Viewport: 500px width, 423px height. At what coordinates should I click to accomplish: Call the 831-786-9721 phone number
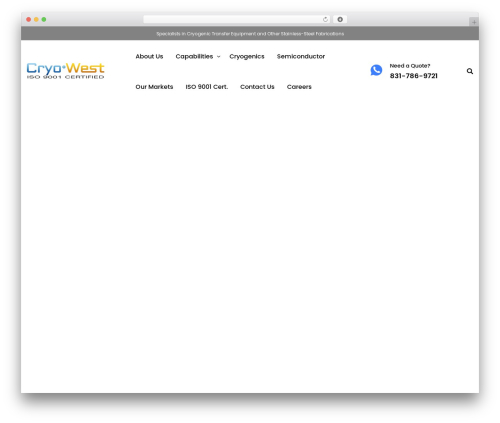pos(413,76)
